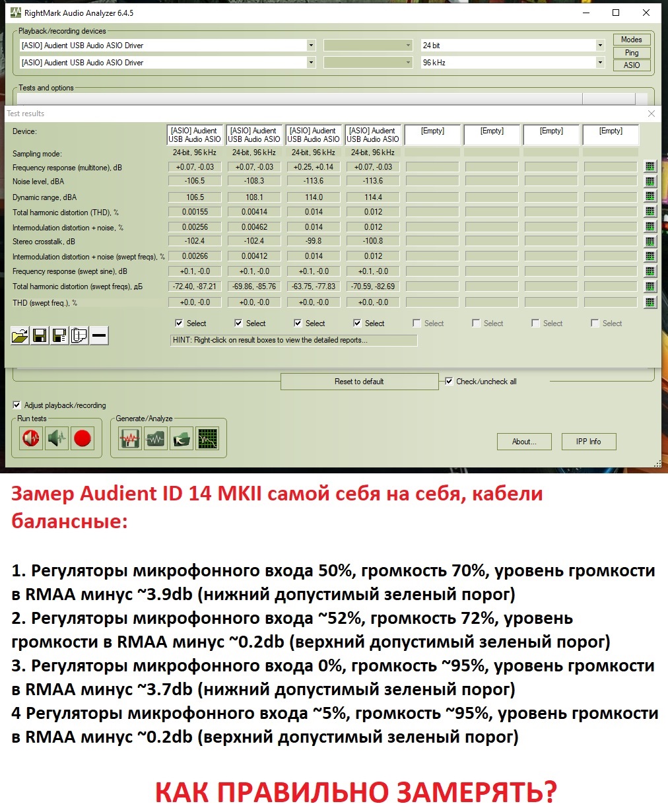Show graph for Stereo crosstalk row
Image resolution: width=668 pixels, height=812 pixels.
[650, 242]
